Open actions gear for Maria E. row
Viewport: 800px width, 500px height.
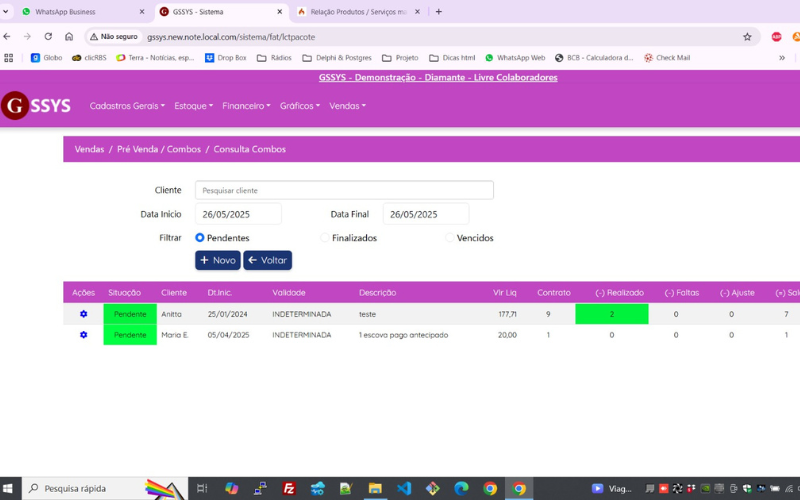coord(83,335)
